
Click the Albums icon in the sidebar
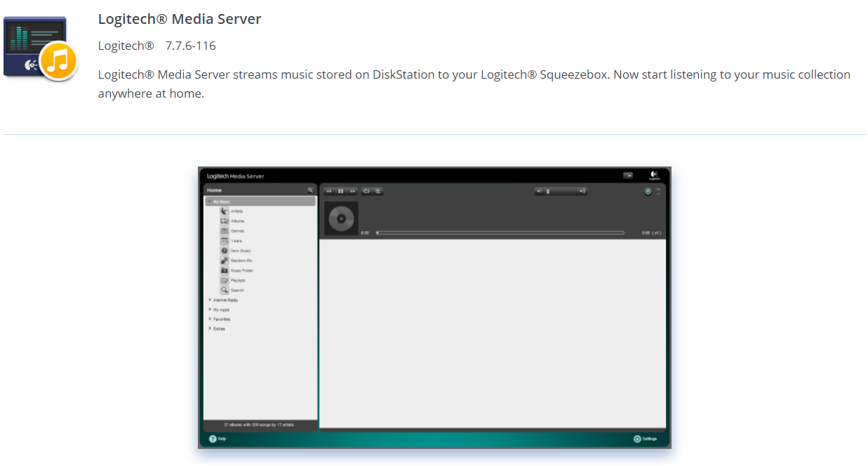225,221
